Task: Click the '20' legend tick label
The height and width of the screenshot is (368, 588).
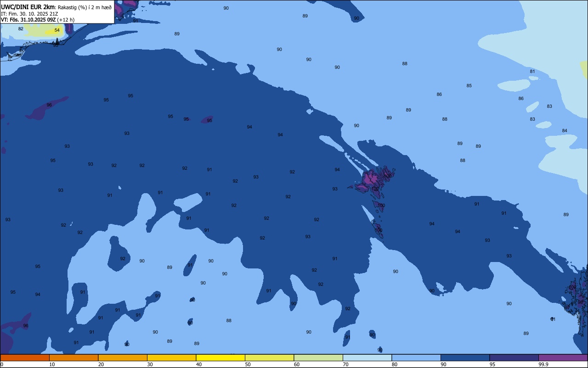Action: pos(101,364)
